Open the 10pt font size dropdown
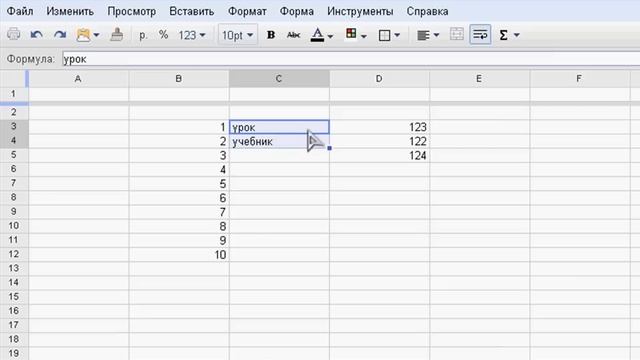This screenshot has width=640, height=360. click(x=238, y=36)
